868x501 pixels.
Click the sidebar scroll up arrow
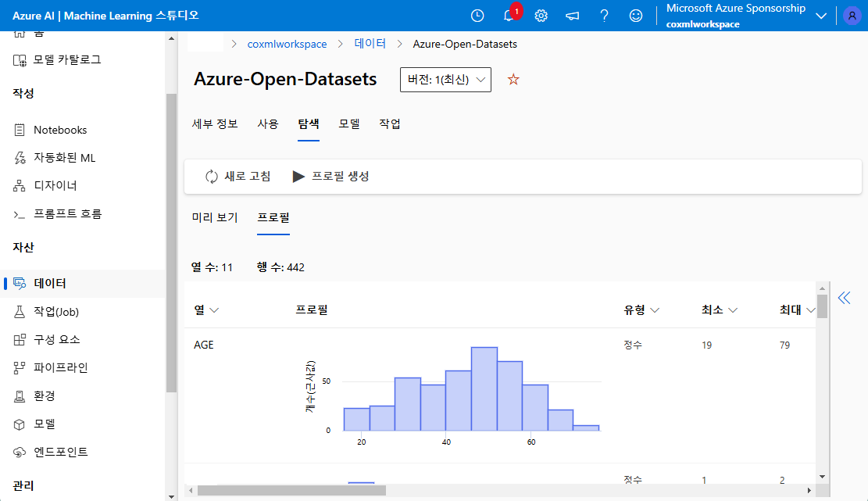(x=171, y=38)
